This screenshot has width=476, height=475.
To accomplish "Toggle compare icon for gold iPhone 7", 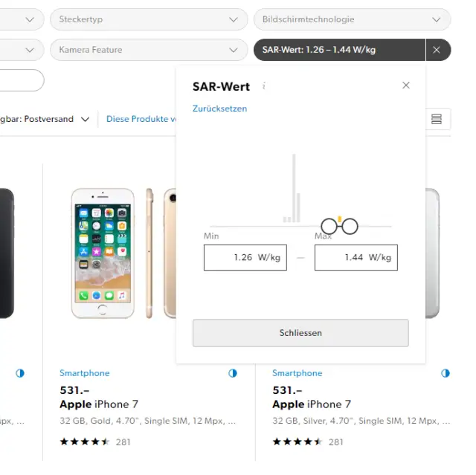I will point(233,373).
